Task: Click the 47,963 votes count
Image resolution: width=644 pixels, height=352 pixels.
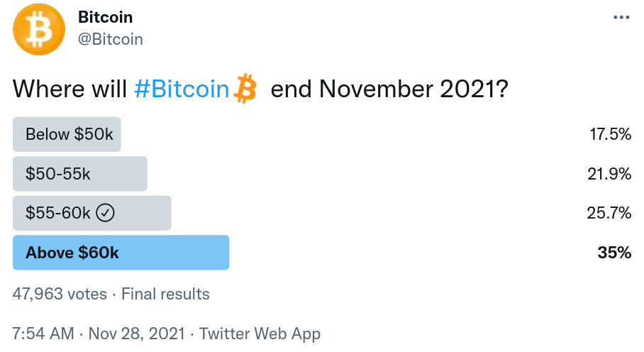Action: [60, 294]
